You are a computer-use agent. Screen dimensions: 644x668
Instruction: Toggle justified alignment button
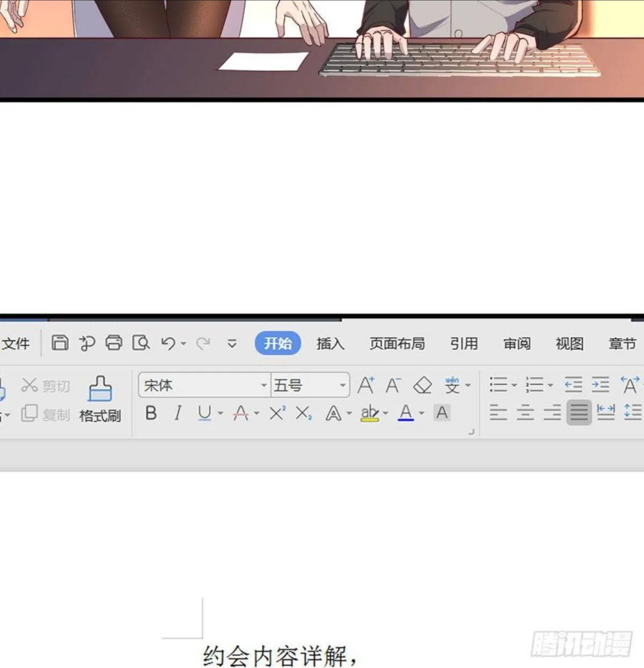click(x=579, y=412)
